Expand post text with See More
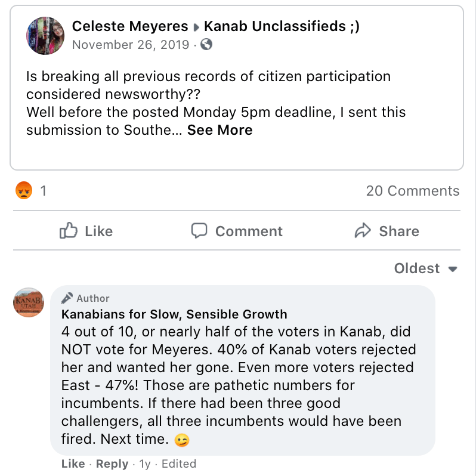Screen dimensions: 476x476 pos(220,130)
